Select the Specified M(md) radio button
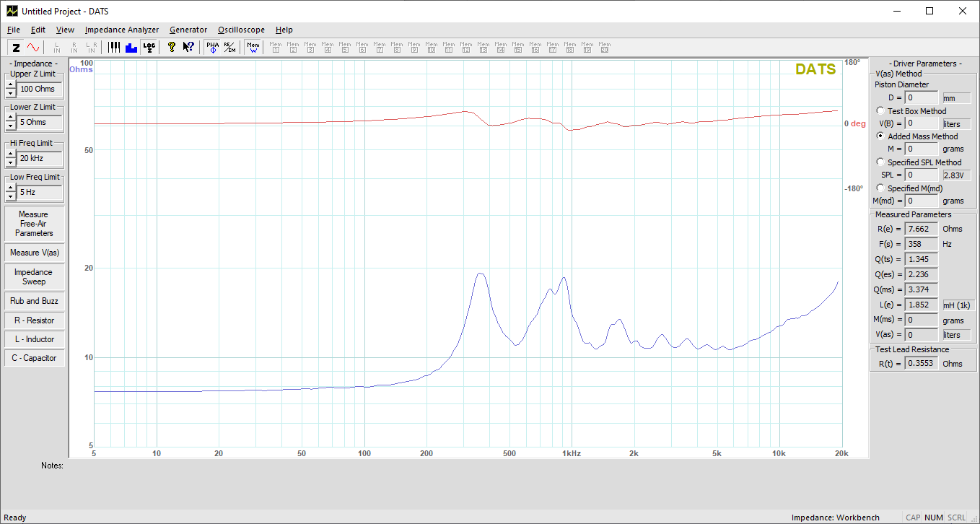 880,188
